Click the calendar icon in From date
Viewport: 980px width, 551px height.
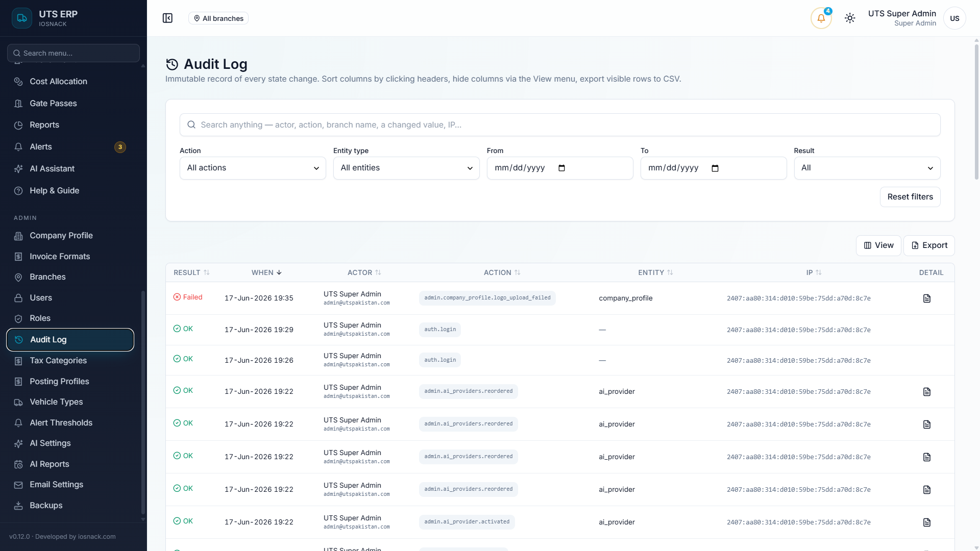click(x=562, y=168)
